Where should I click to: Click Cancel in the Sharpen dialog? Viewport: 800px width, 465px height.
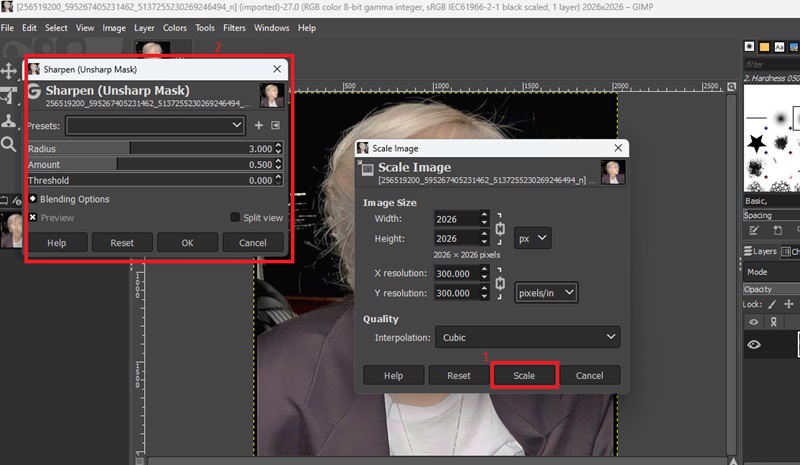click(253, 243)
